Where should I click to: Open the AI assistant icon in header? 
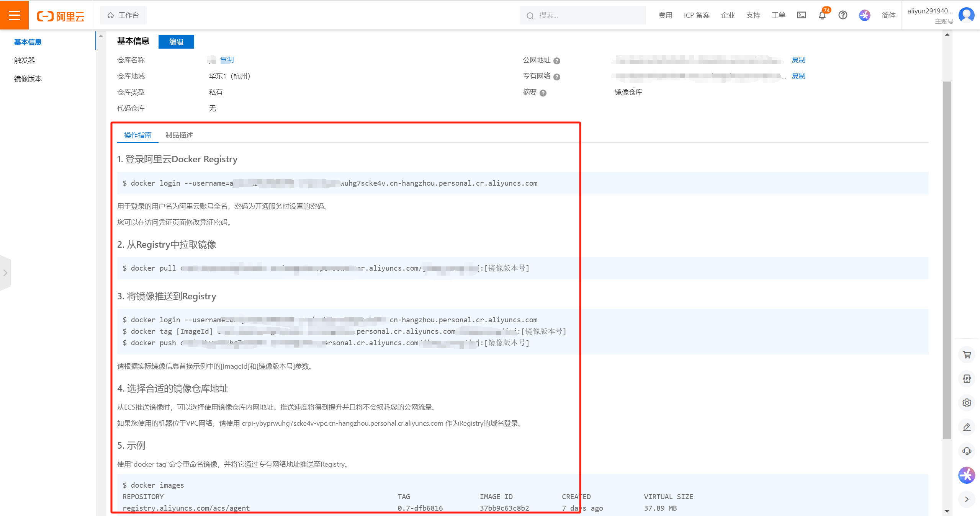tap(864, 15)
